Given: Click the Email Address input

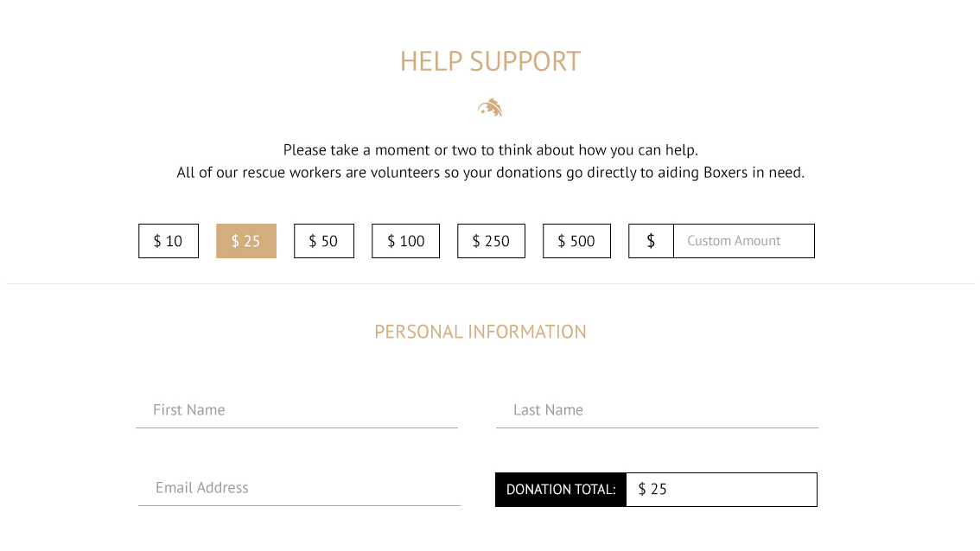Looking at the screenshot, I should (x=299, y=488).
